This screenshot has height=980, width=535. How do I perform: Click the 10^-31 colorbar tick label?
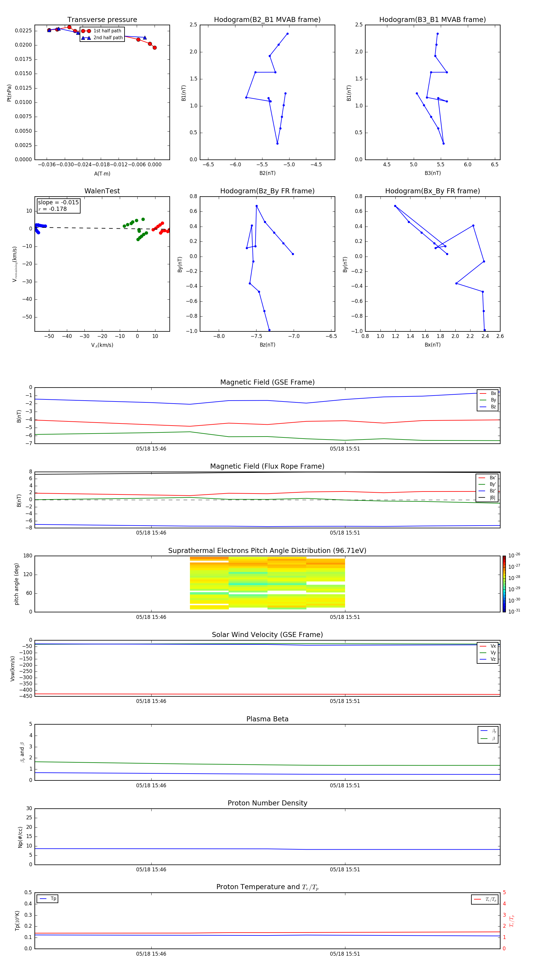(x=514, y=611)
